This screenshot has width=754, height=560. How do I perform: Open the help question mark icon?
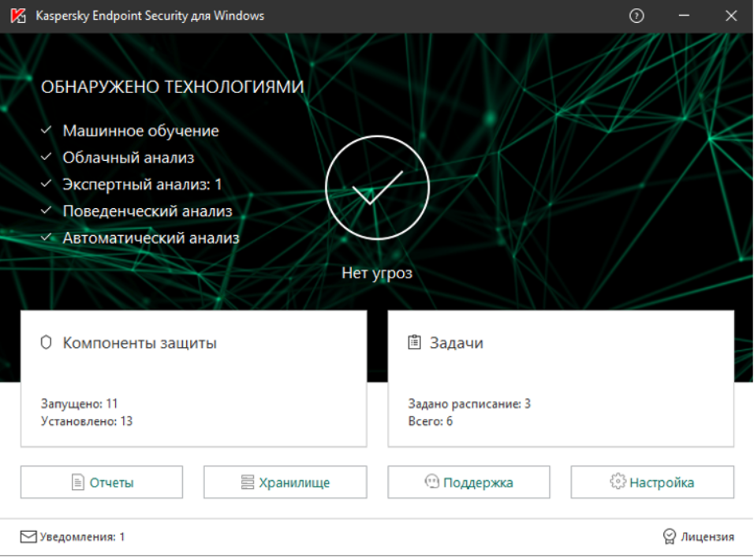click(636, 16)
